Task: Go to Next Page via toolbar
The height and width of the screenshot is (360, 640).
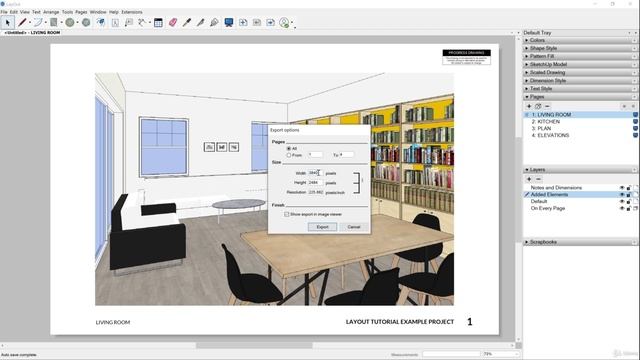Action: pos(271,22)
